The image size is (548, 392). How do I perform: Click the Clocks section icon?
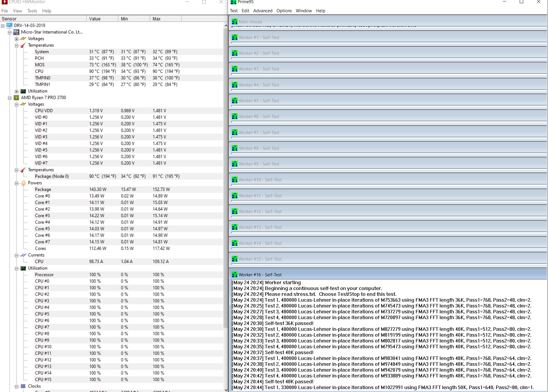pos(23,386)
